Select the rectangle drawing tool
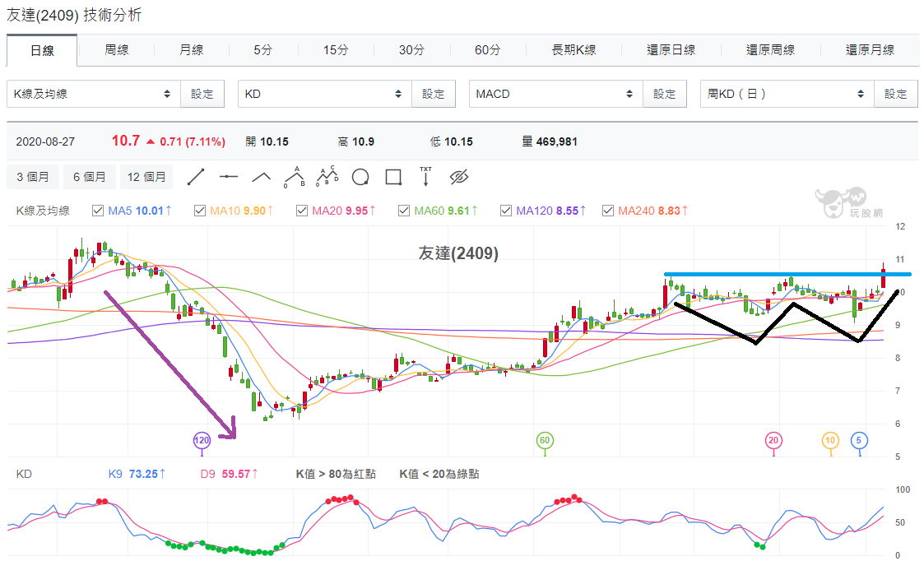This screenshot has height=561, width=924. tap(393, 177)
